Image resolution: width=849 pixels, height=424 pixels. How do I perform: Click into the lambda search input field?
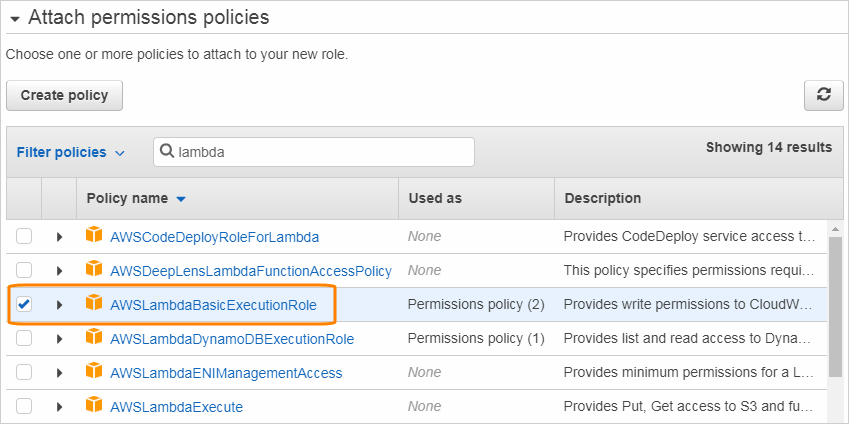point(320,152)
